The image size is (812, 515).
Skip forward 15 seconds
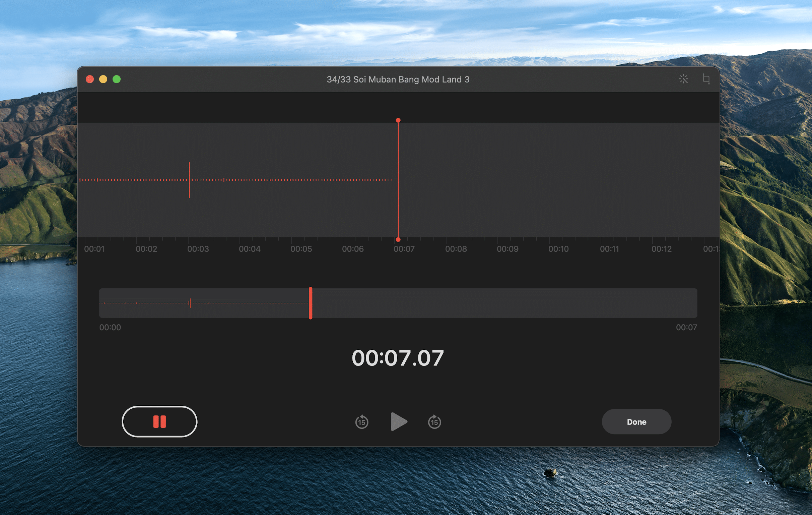434,422
